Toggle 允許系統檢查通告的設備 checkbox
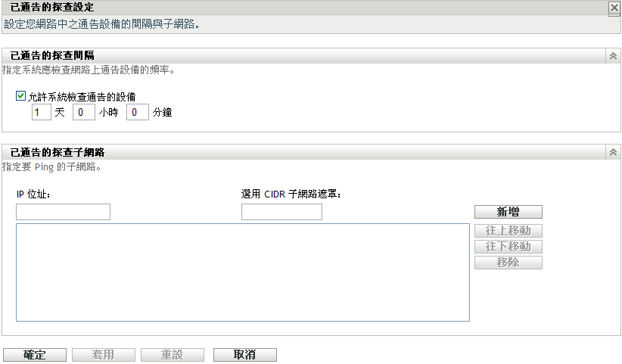This screenshot has width=622, height=364. (21, 96)
